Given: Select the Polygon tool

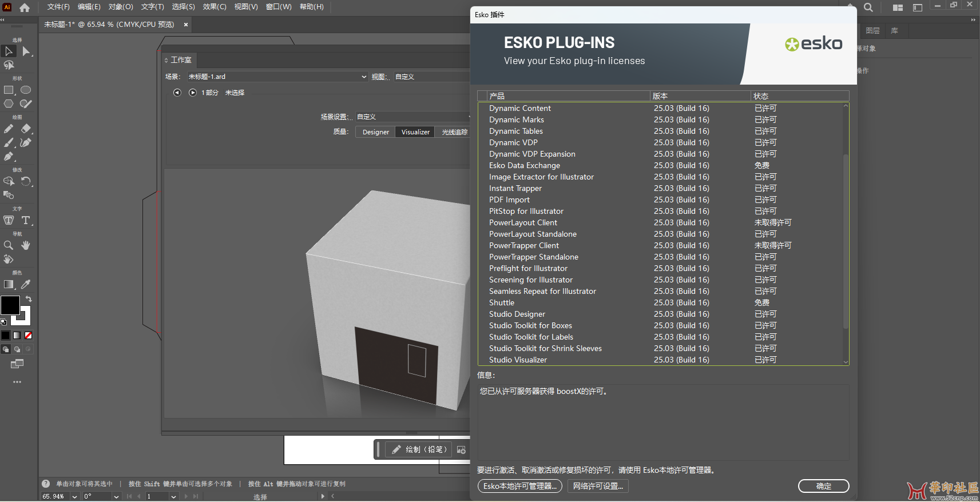Looking at the screenshot, I should coord(9,103).
